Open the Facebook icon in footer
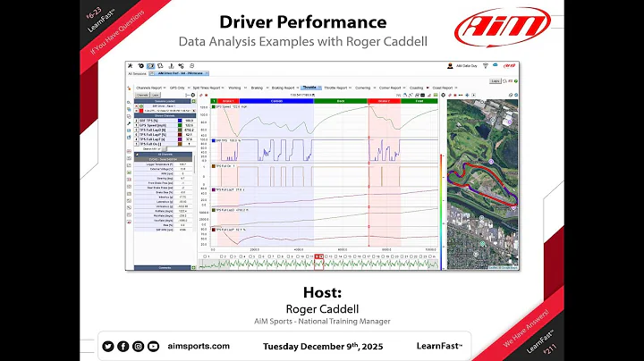The width and height of the screenshot is (644, 361). (x=123, y=346)
